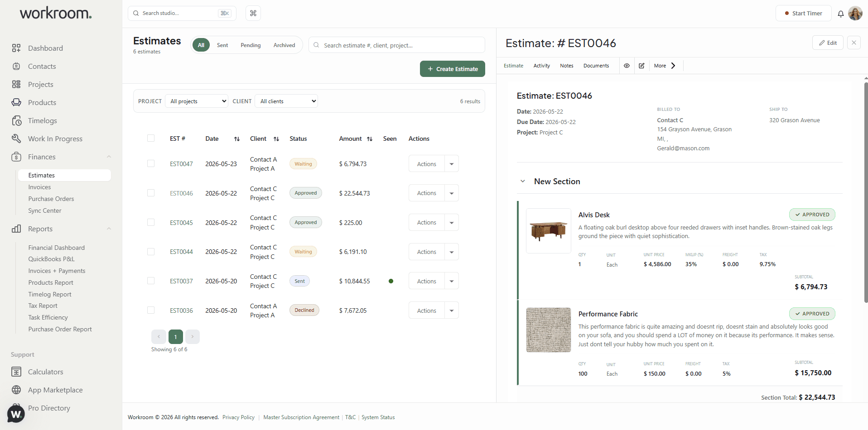Close the estimate detail panel

pyautogui.click(x=854, y=43)
